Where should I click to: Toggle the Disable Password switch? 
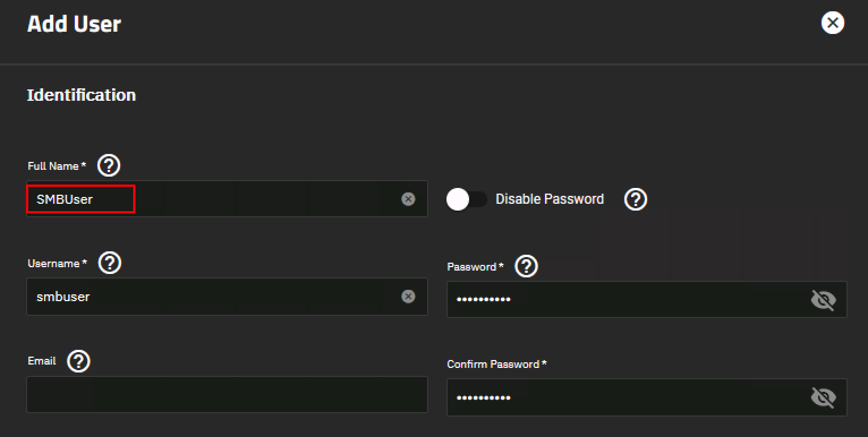[x=466, y=199]
